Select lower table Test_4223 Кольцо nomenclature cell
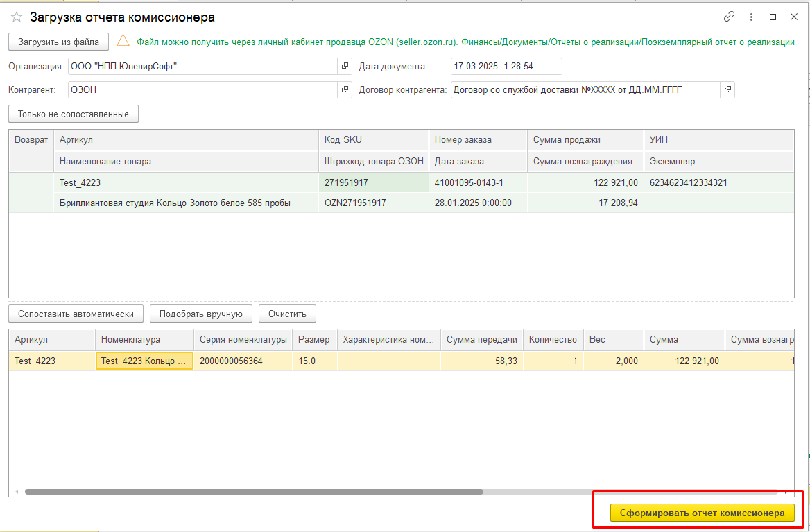 (x=145, y=361)
